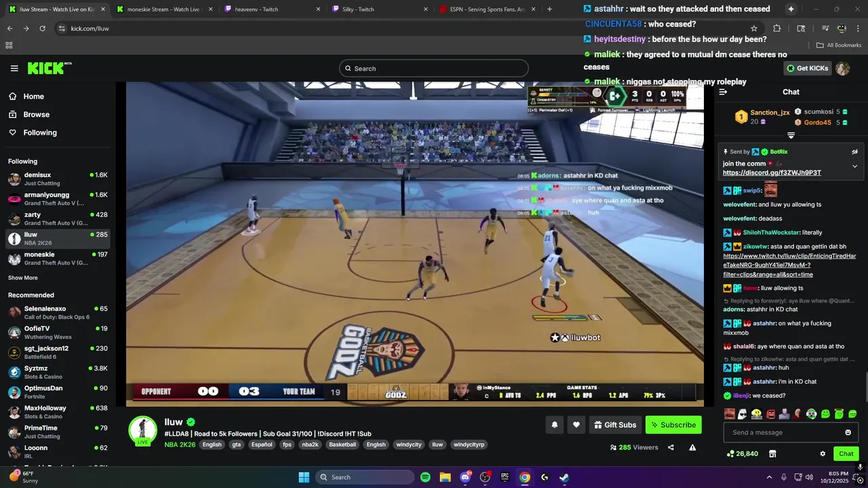Open Spotify from the taskbar
868x488 pixels.
click(425, 477)
